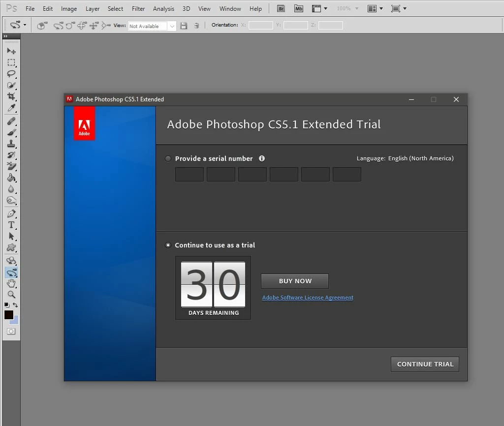Select 'Continue to use as a trial' radio

click(x=168, y=245)
